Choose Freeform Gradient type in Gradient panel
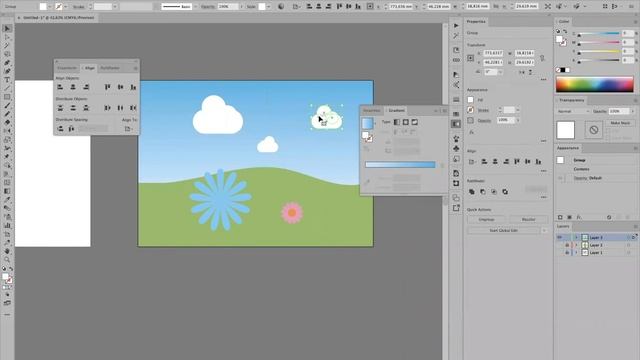Image resolution: width=640 pixels, height=360 pixels. click(415, 122)
